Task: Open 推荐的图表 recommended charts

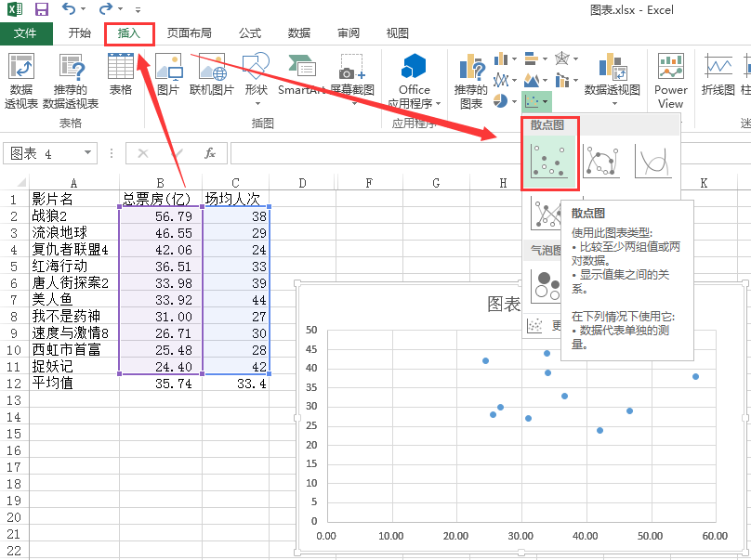Action: (x=471, y=81)
